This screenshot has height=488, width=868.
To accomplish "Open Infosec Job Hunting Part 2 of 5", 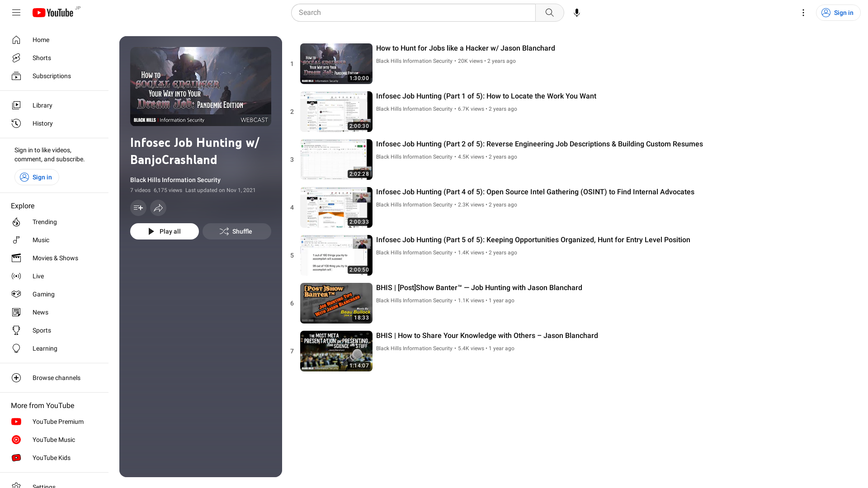I will (x=539, y=144).
